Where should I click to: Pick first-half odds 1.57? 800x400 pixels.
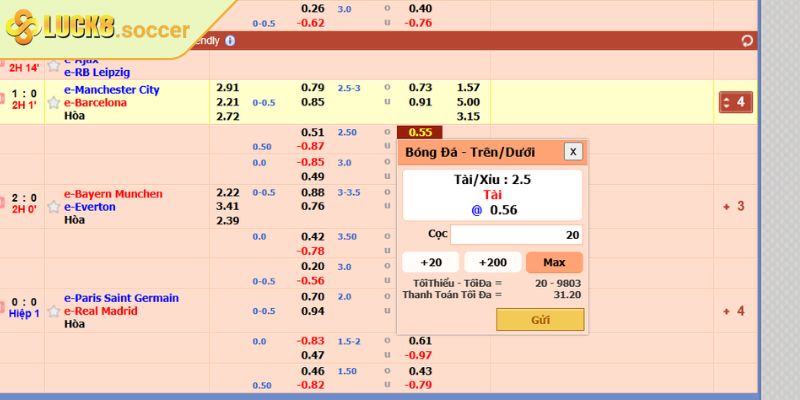point(468,88)
